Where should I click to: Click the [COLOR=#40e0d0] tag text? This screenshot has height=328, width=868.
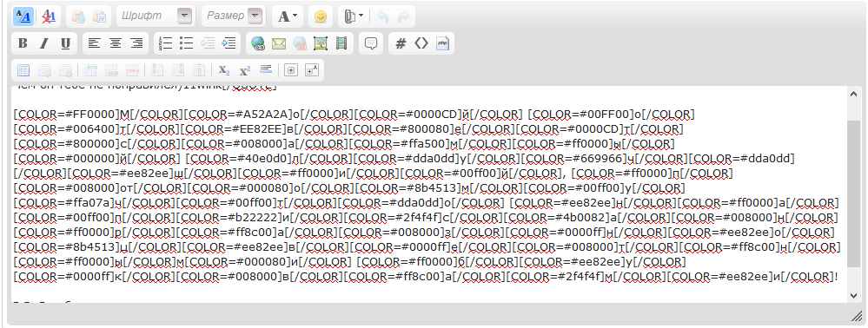coord(238,160)
